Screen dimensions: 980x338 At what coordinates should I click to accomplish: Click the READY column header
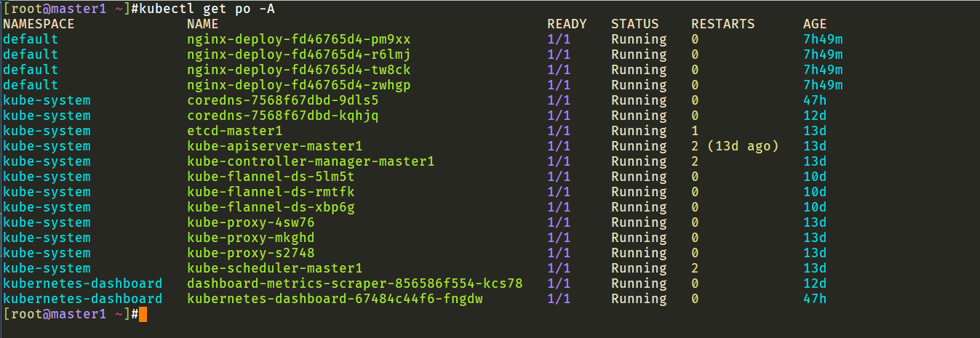(x=567, y=24)
